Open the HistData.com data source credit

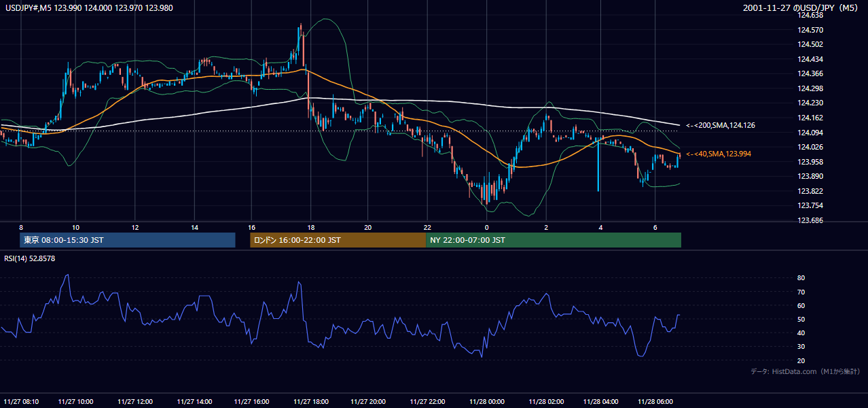(x=806, y=371)
